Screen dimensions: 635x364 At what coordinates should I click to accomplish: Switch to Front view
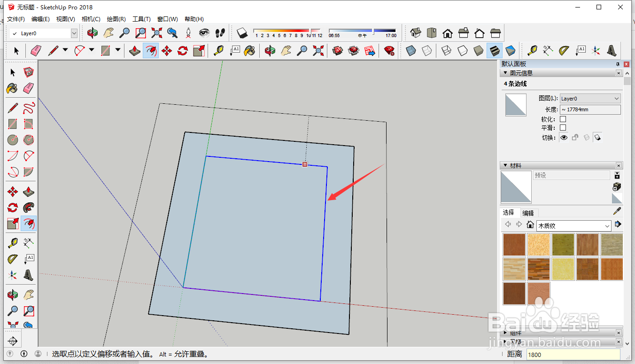click(x=448, y=33)
